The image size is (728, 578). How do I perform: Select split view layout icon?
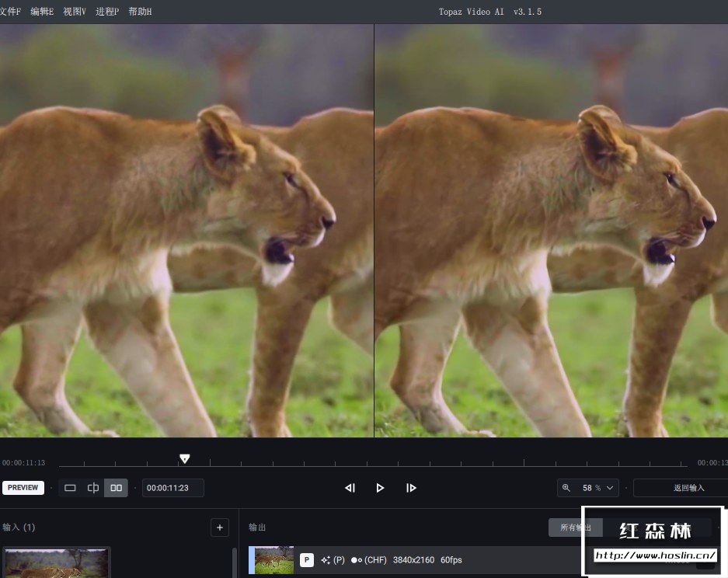(x=93, y=488)
